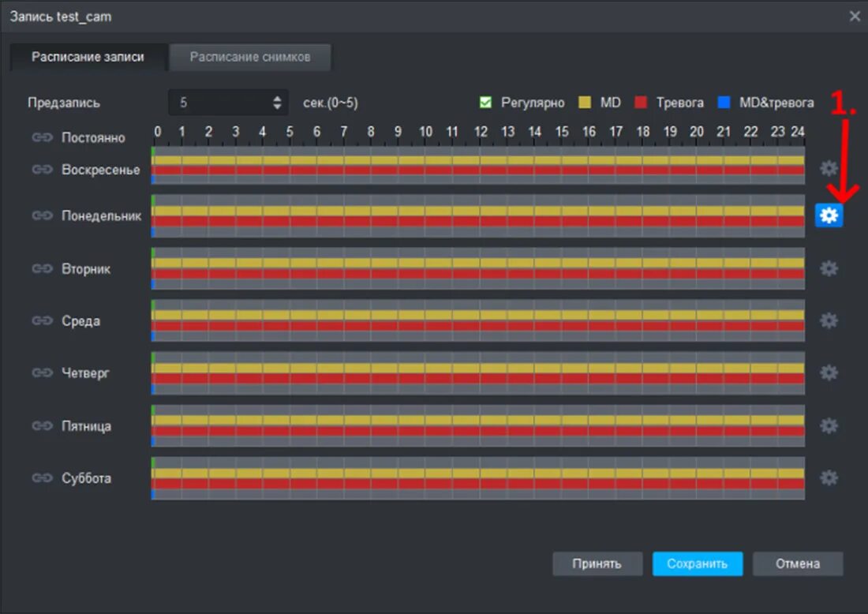Click the Вторник schedule timeline bar
The height and width of the screenshot is (614, 868).
click(x=478, y=268)
